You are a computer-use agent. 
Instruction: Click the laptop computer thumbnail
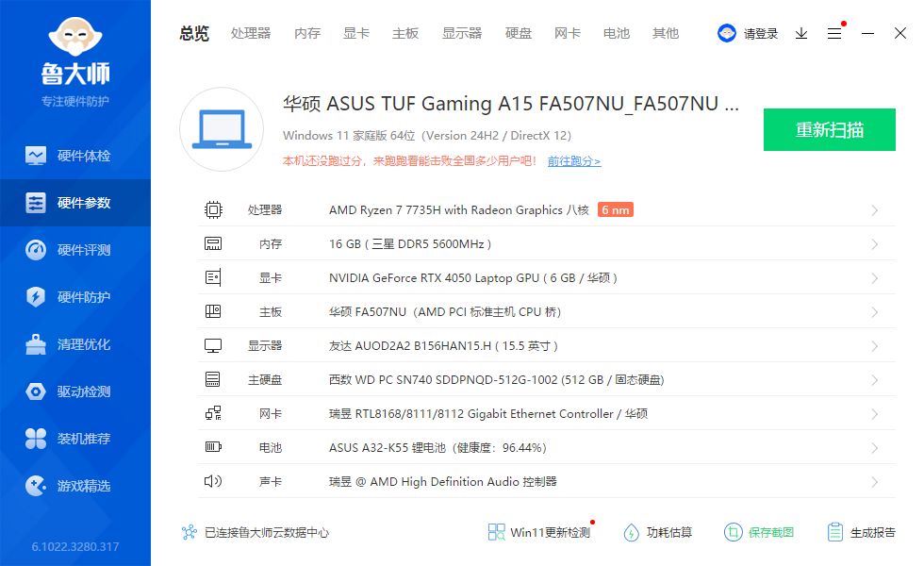coord(222,129)
